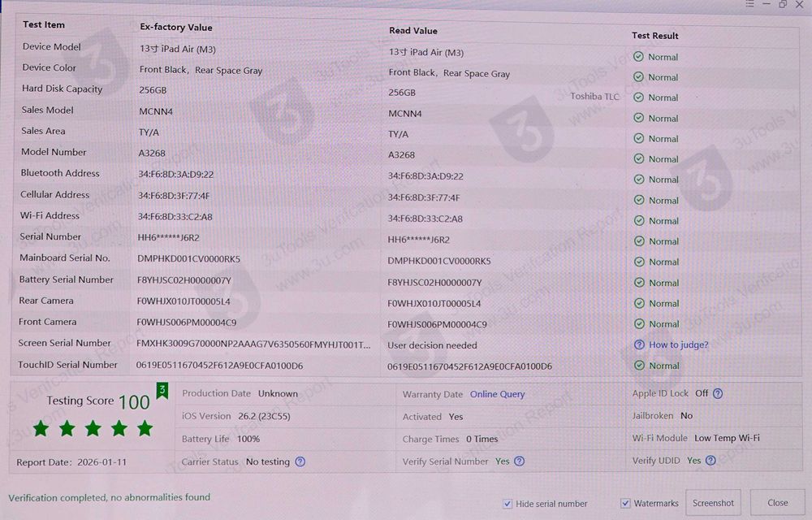Click the iOS Version 26.2 (23C55) value

click(264, 416)
